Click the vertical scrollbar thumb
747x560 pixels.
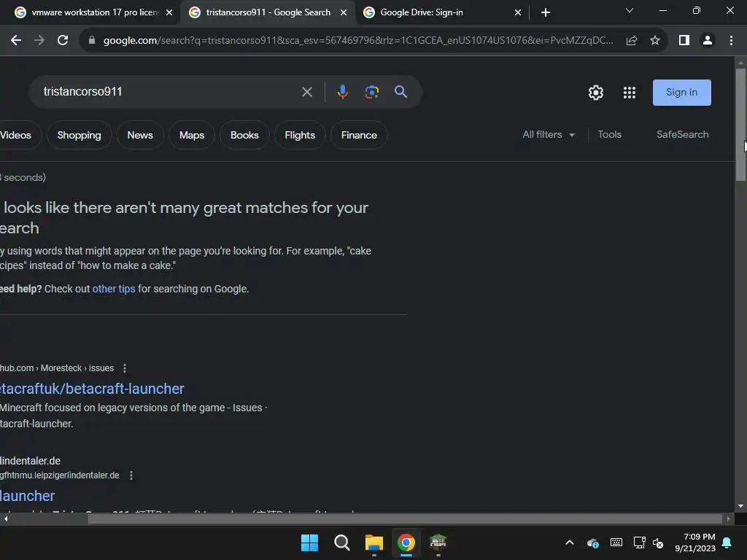pos(740,125)
